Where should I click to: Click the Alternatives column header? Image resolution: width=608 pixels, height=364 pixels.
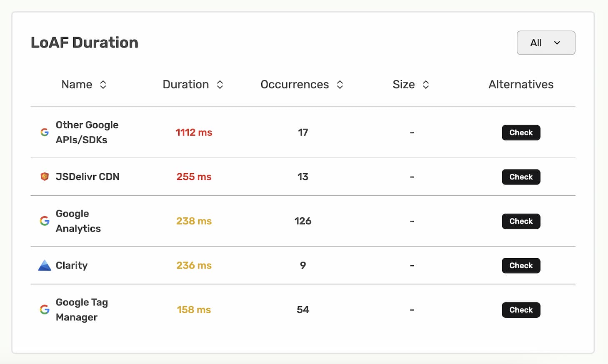tap(521, 85)
